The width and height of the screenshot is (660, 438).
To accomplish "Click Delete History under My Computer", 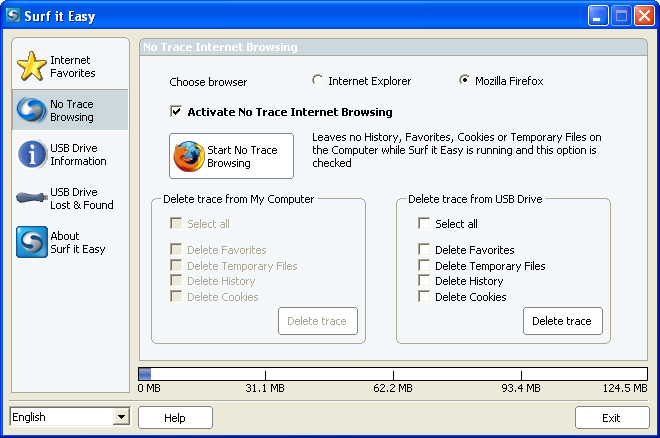I will tap(176, 280).
